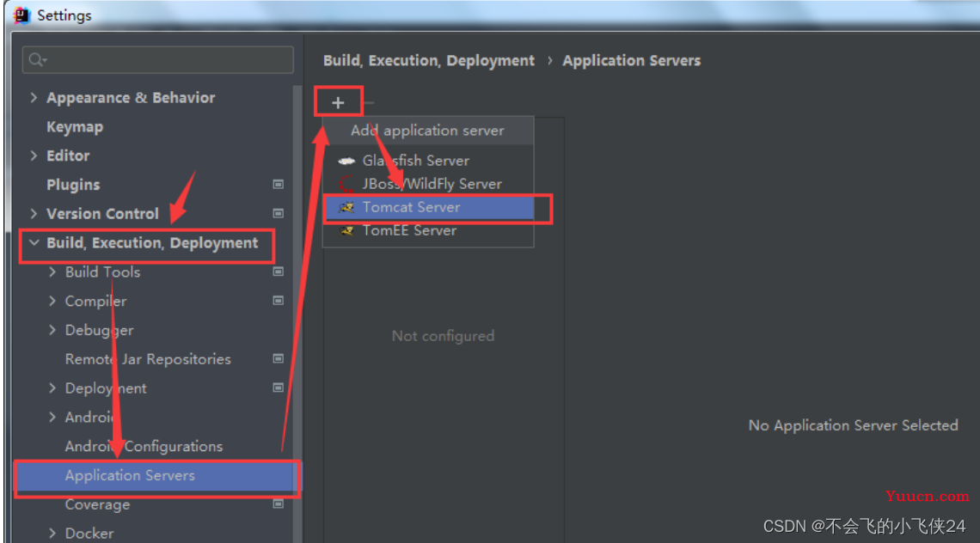The image size is (980, 543).
Task: Expand the Editor section chevron
Action: point(34,156)
